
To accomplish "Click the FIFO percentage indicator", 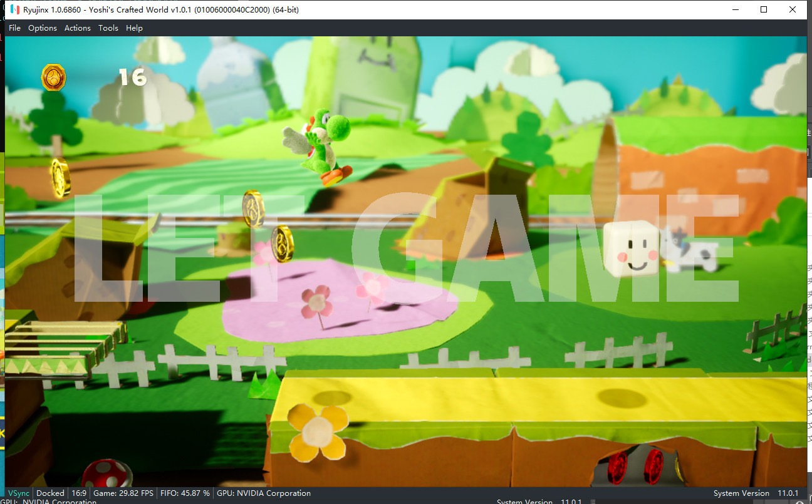I will pos(185,493).
